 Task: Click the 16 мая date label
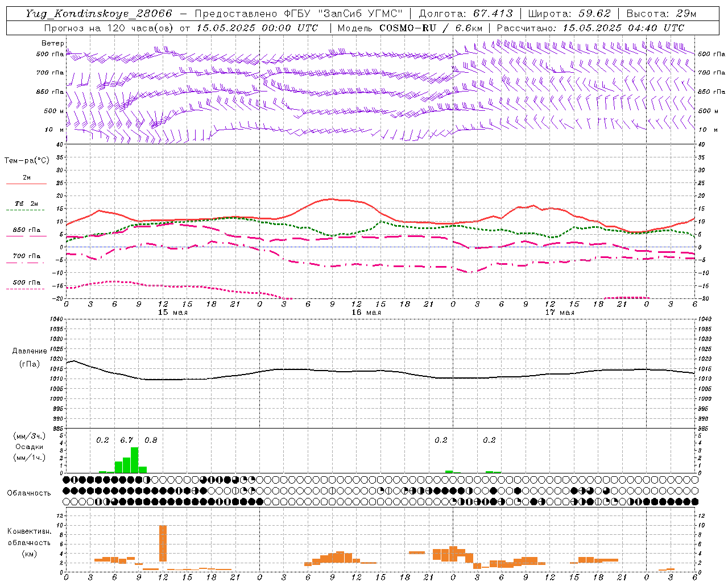(366, 313)
